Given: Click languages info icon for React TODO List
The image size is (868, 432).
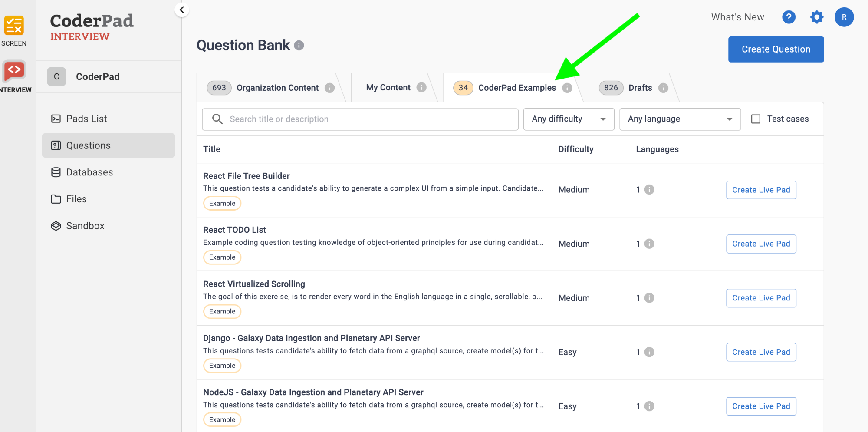Looking at the screenshot, I should [649, 244].
